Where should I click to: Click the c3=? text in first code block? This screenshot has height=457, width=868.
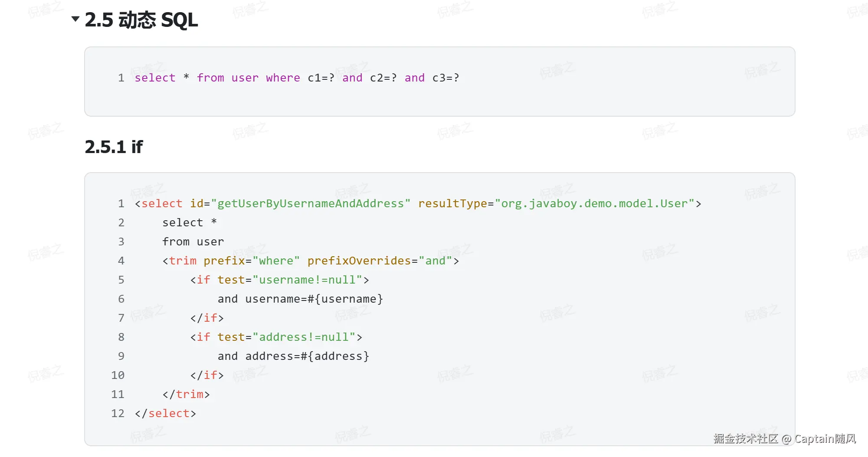445,78
